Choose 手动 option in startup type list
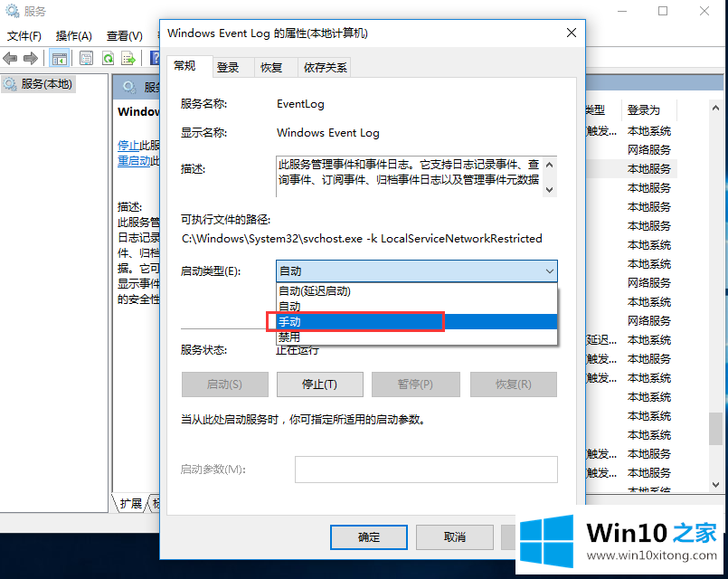728x579 pixels. tap(417, 322)
